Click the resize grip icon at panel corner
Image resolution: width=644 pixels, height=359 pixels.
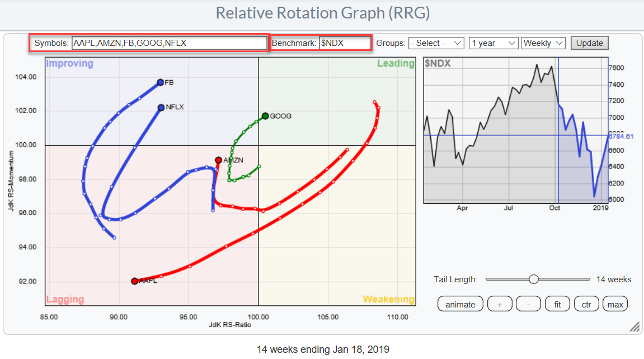click(635, 327)
